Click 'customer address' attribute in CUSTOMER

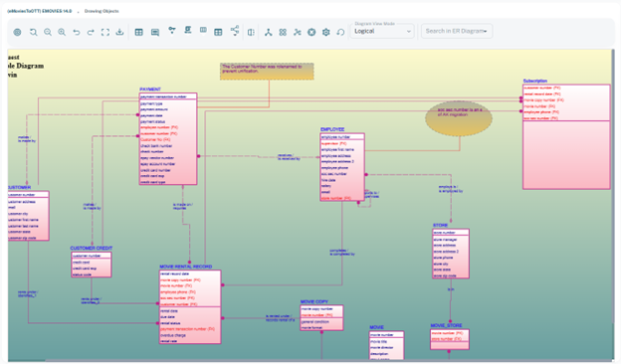pyautogui.click(x=22, y=202)
